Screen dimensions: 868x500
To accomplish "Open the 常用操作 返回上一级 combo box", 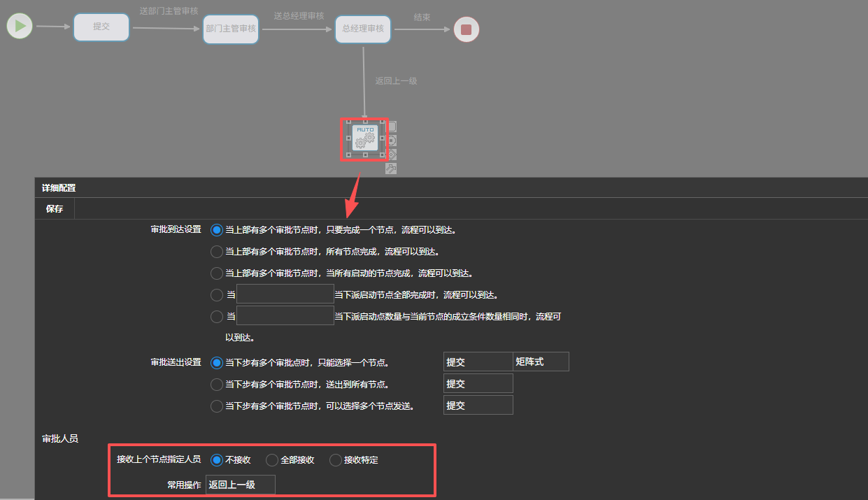I will (x=240, y=485).
